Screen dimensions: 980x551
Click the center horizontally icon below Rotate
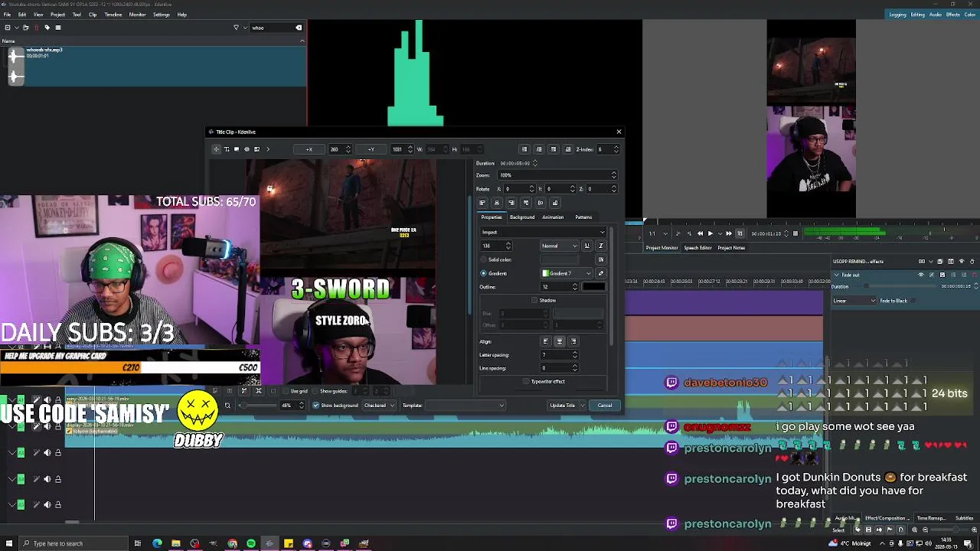tap(497, 203)
